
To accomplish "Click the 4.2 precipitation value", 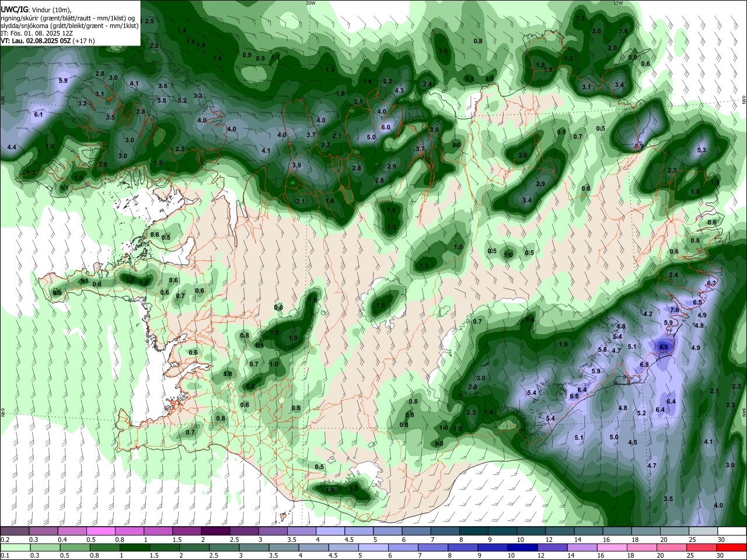I will pos(648,314).
